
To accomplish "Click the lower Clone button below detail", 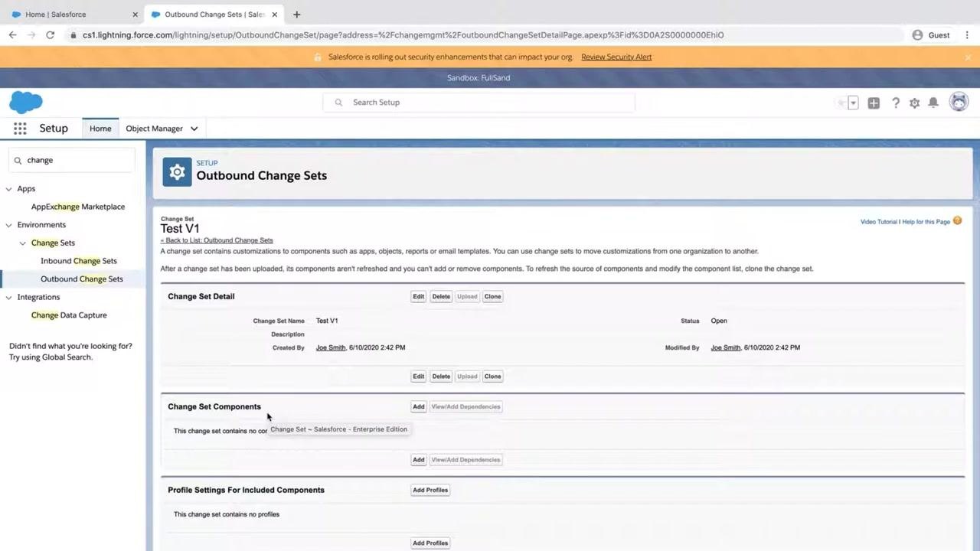I will 492,377.
